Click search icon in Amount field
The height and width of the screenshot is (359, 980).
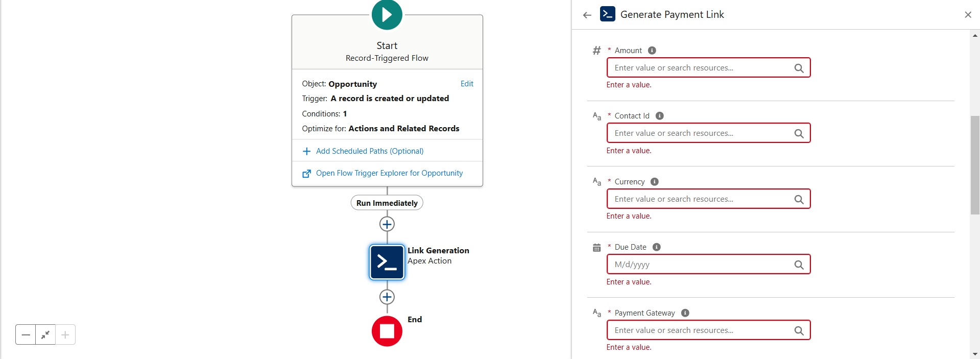pos(799,68)
